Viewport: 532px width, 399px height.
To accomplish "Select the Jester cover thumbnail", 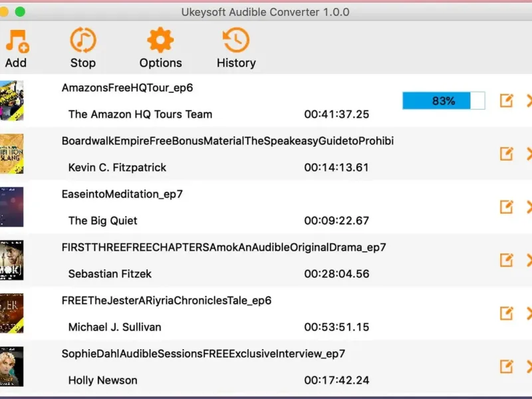I will coord(11,313).
